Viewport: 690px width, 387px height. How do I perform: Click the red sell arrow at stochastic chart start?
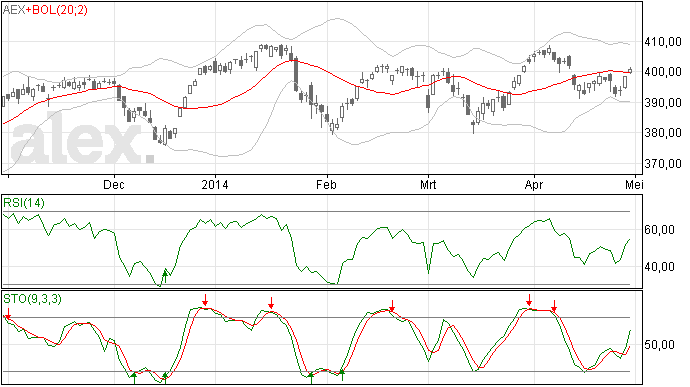click(7, 313)
